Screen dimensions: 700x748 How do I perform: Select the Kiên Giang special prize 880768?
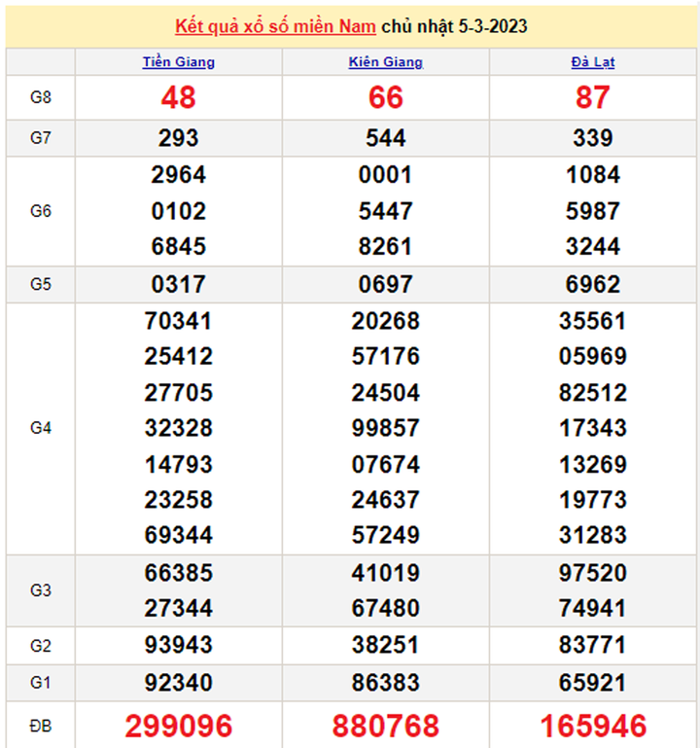point(386,726)
